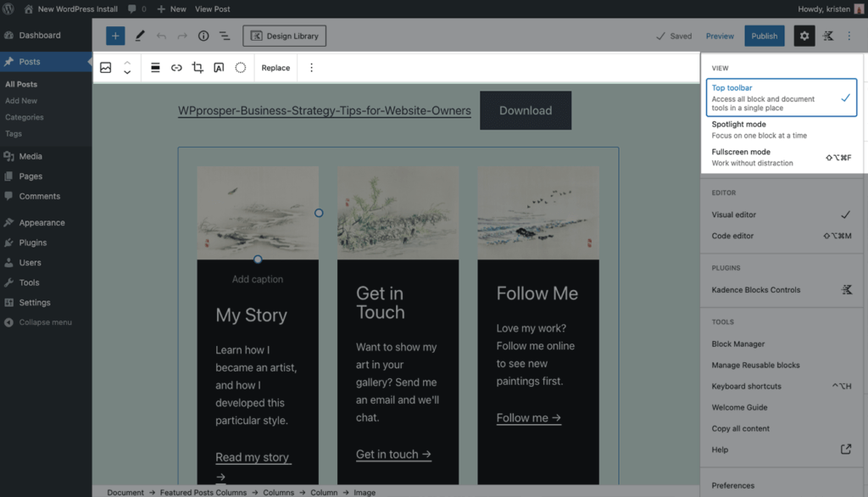The width and height of the screenshot is (868, 497).
Task: Click the align block icon
Action: tap(155, 68)
